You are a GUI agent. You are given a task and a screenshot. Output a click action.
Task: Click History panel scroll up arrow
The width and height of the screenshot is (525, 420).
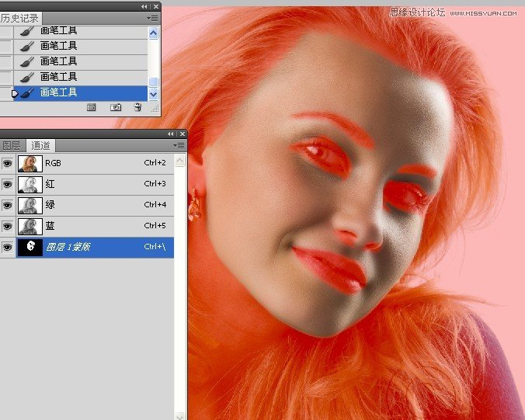pyautogui.click(x=153, y=33)
